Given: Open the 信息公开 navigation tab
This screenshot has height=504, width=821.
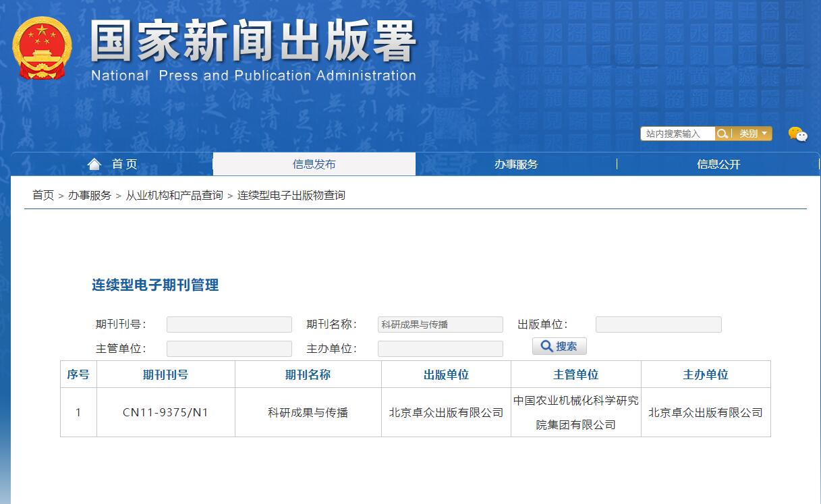Looking at the screenshot, I should point(718,164).
